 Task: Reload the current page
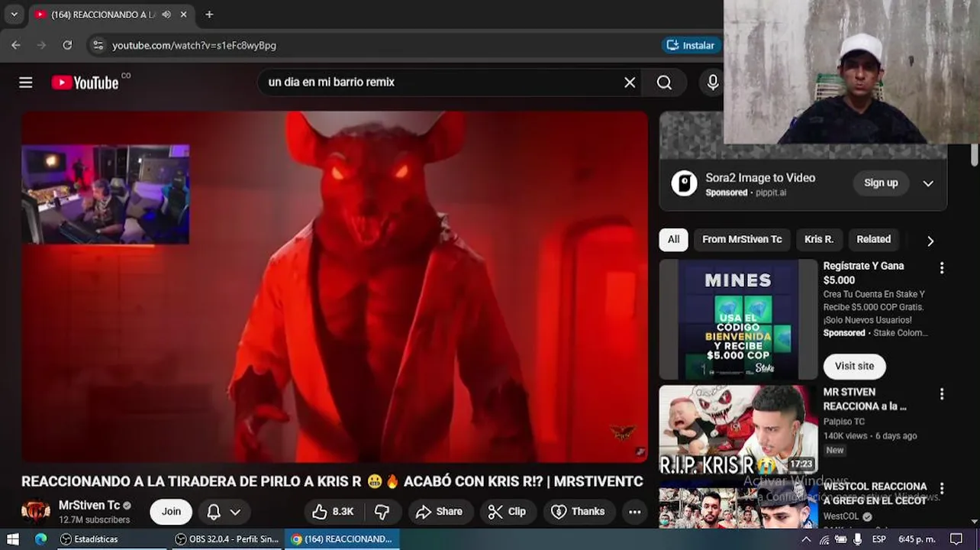67,45
